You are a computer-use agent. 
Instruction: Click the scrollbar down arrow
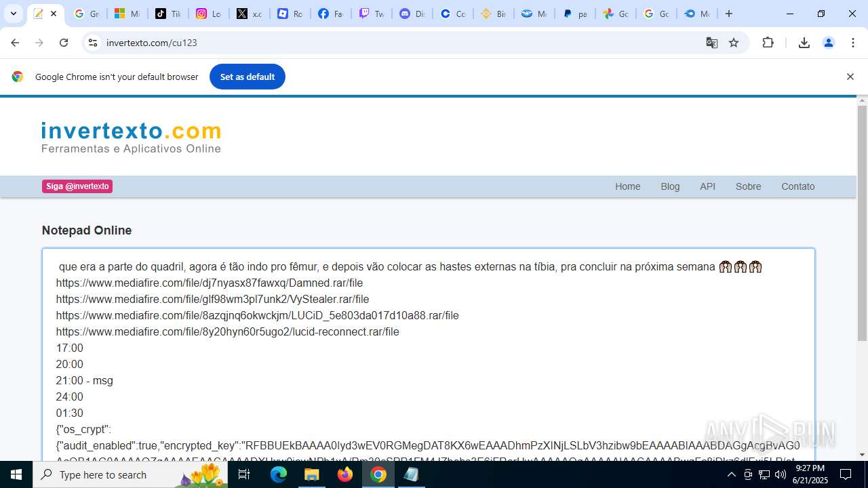click(x=862, y=455)
